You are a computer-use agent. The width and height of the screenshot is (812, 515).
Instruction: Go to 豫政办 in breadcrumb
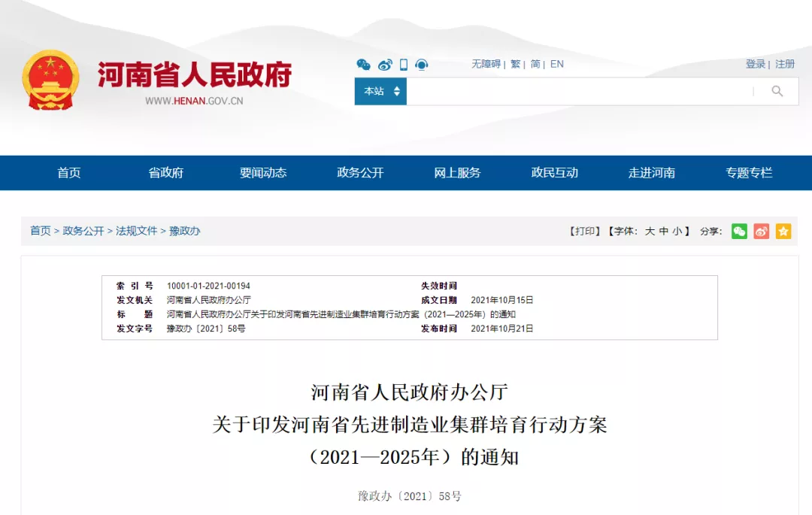tap(184, 231)
